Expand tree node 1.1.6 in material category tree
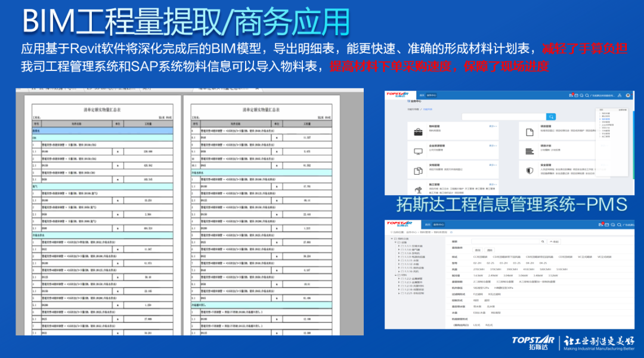The image size is (644, 358). [x=399, y=249]
